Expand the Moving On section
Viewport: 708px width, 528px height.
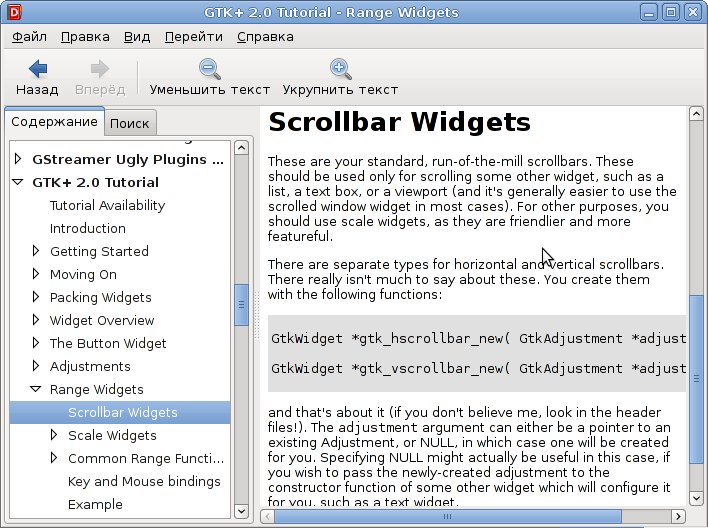click(36, 274)
